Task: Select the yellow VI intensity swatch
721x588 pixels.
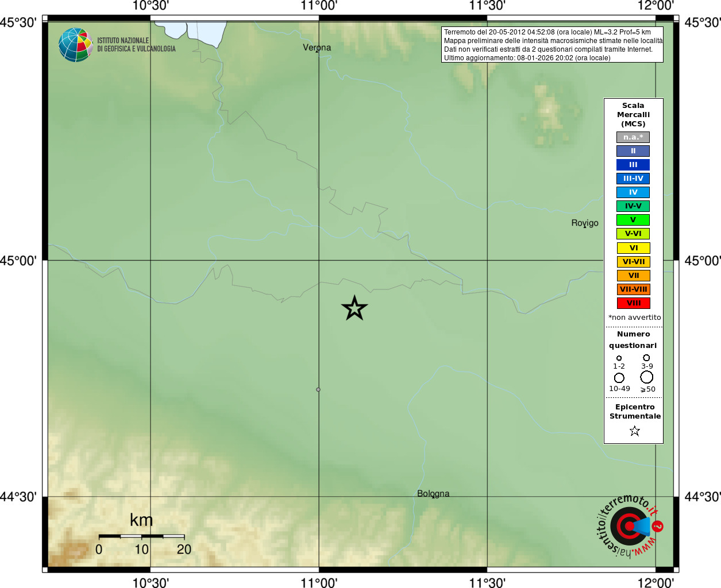Action: (633, 248)
